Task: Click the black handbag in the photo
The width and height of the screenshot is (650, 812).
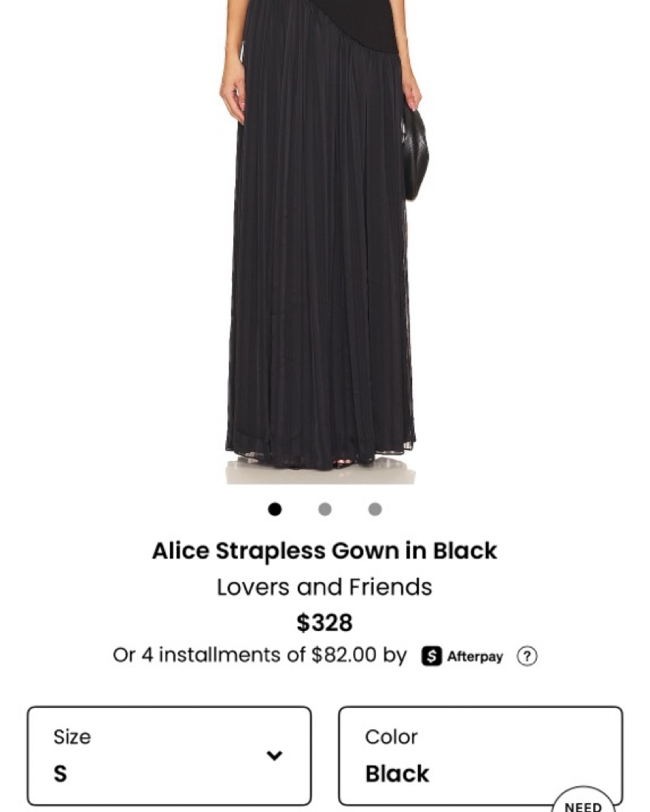Action: 415,154
